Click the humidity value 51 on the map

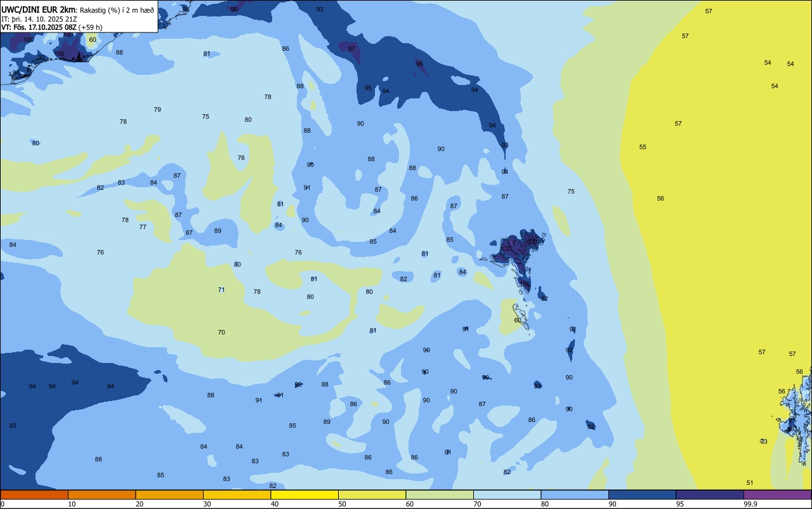[750, 483]
